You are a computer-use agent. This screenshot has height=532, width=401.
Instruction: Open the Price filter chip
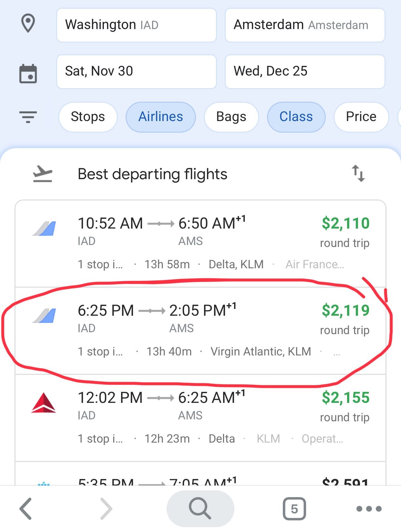tap(361, 117)
